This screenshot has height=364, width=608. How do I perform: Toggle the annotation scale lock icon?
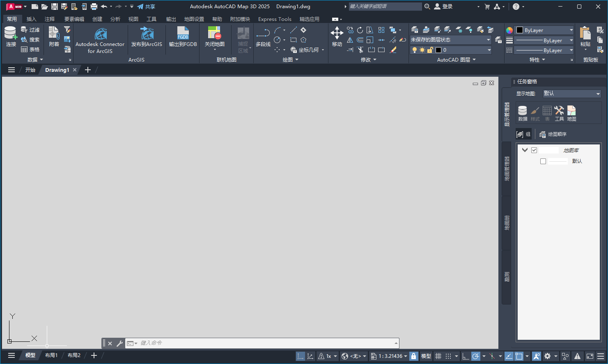coord(414,356)
